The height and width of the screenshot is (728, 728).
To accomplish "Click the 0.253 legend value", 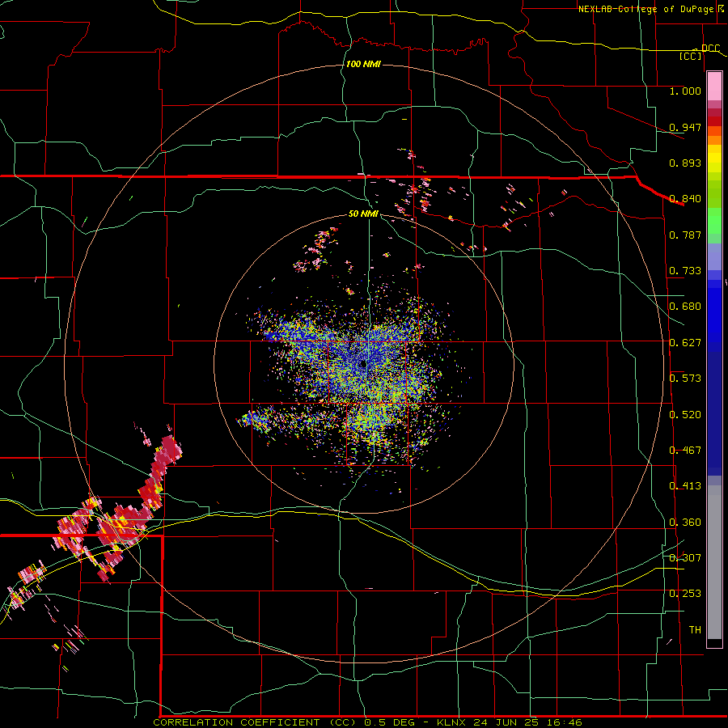I will click(x=685, y=594).
